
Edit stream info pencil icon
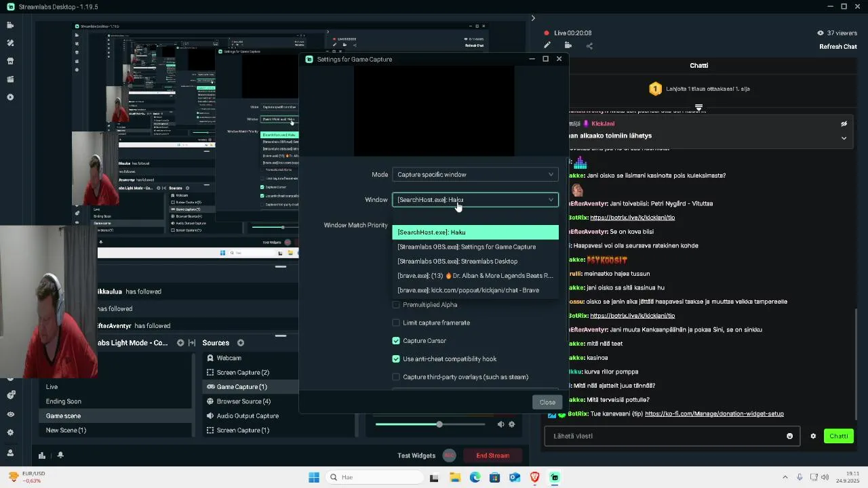tap(547, 45)
